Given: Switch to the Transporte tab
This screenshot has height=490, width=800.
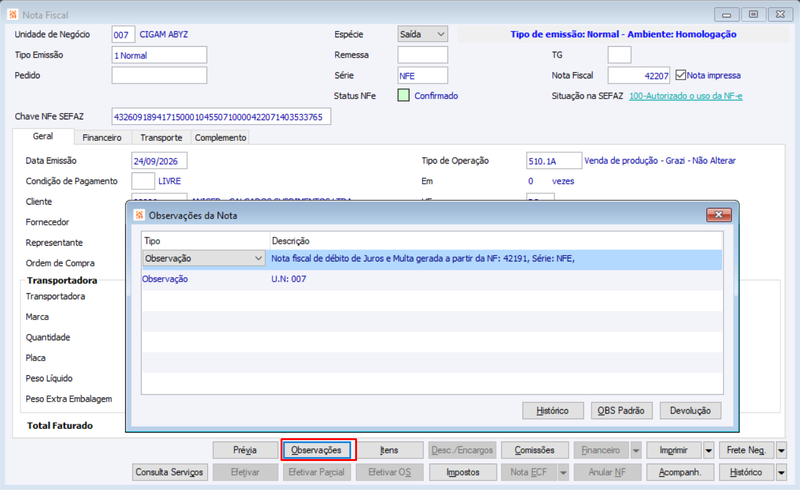Looking at the screenshot, I should click(161, 137).
